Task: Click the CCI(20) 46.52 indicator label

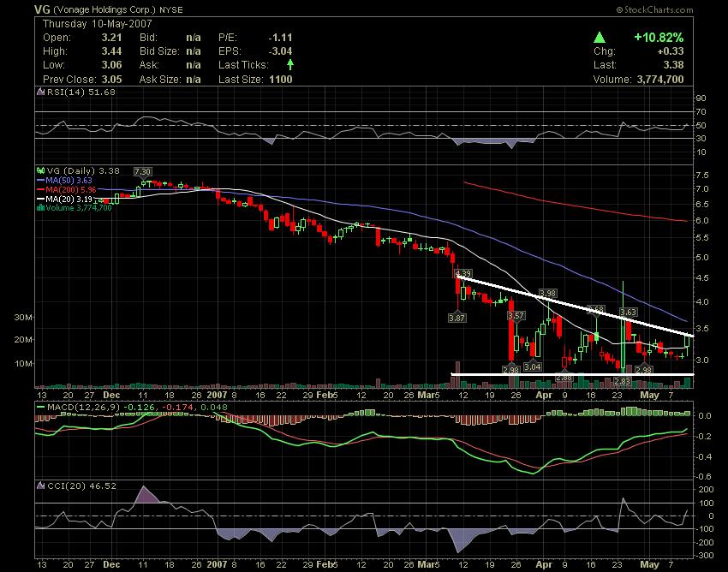Action: pyautogui.click(x=81, y=486)
